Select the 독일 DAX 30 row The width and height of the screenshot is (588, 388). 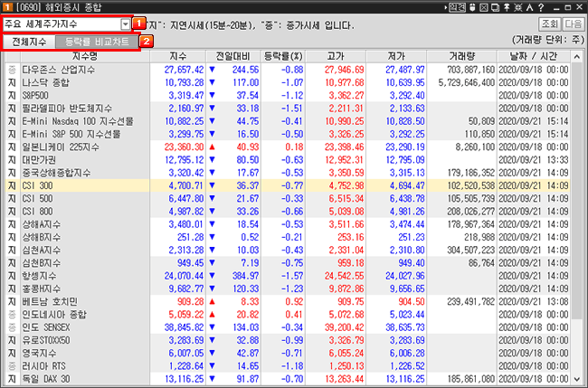[x=288, y=379]
